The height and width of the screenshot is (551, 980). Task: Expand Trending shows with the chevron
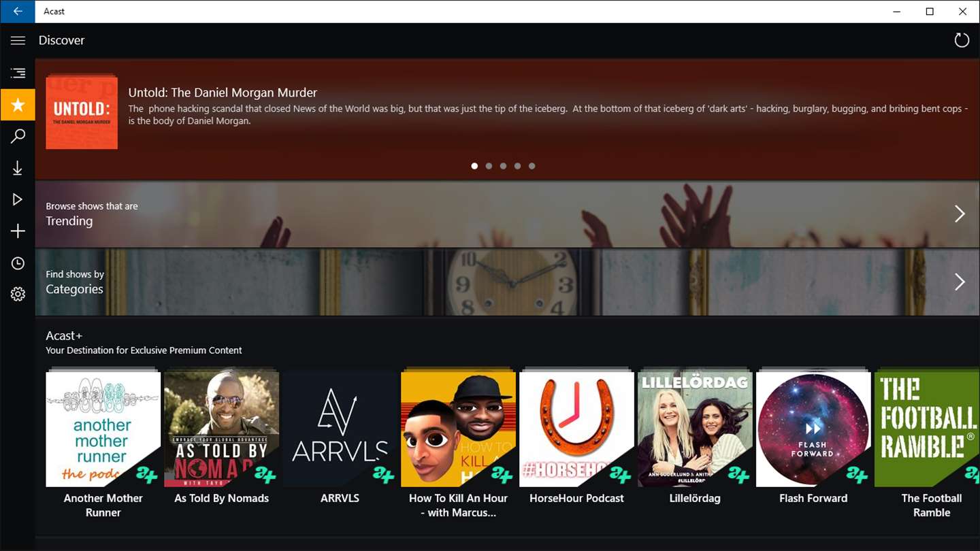click(960, 214)
